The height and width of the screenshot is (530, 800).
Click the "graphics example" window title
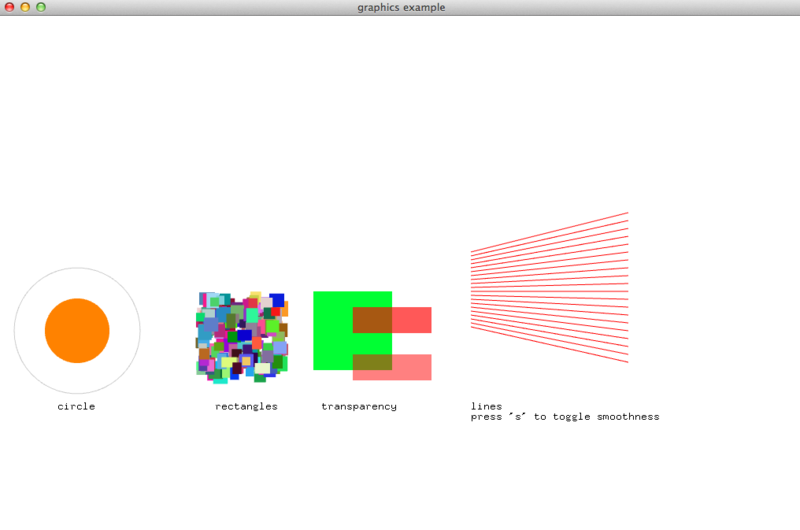point(401,8)
